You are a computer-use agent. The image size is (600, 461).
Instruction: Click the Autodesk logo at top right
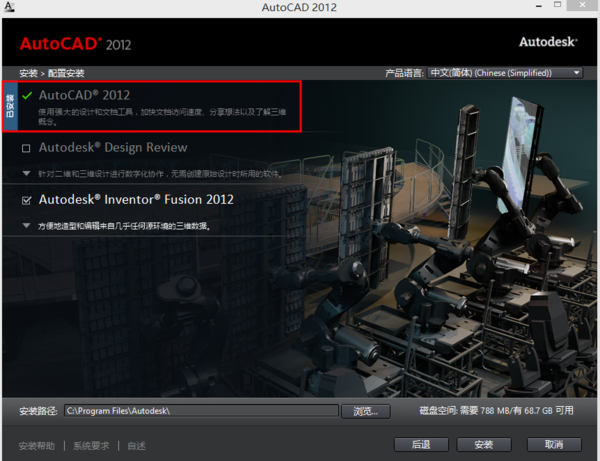click(548, 42)
